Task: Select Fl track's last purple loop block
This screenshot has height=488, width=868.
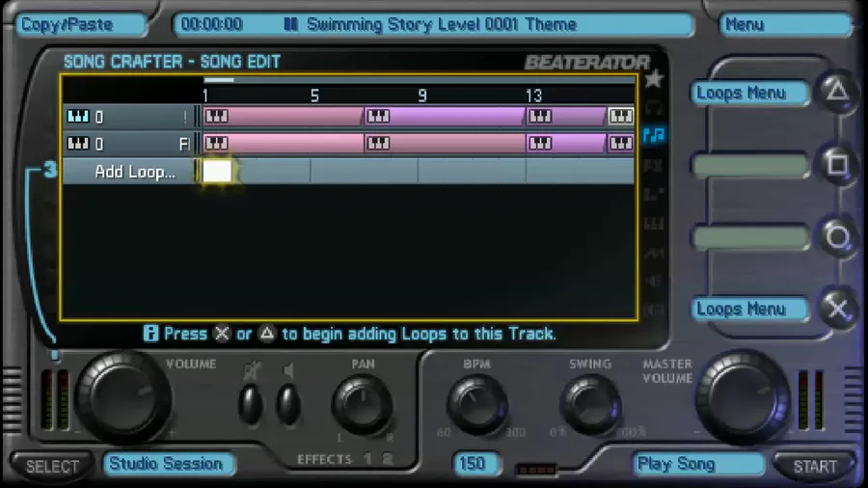Action: pos(620,144)
